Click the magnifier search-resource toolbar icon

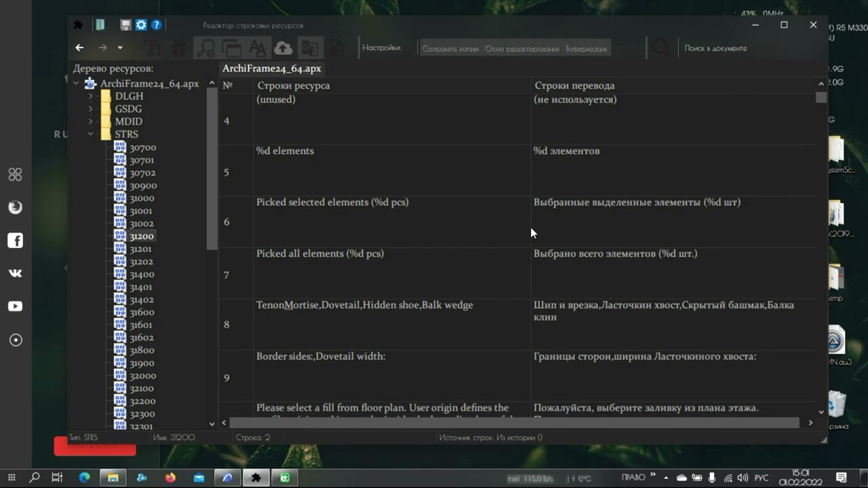pyautogui.click(x=205, y=48)
